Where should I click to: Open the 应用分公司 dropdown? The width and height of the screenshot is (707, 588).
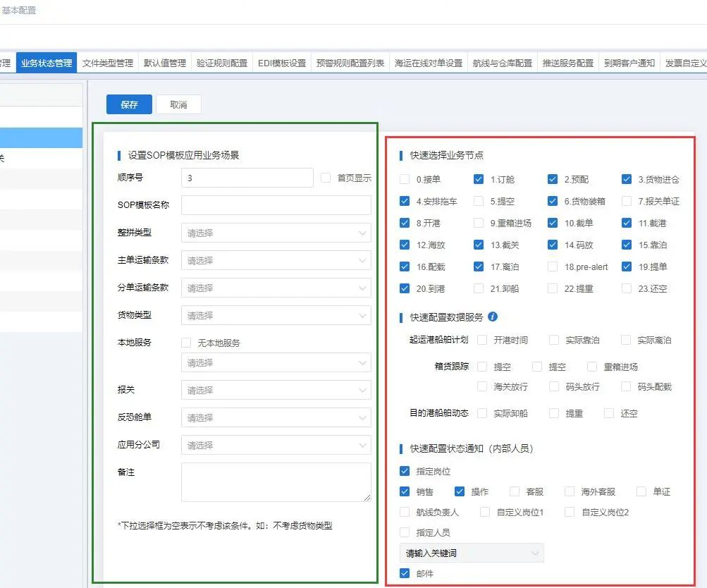pyautogui.click(x=276, y=446)
